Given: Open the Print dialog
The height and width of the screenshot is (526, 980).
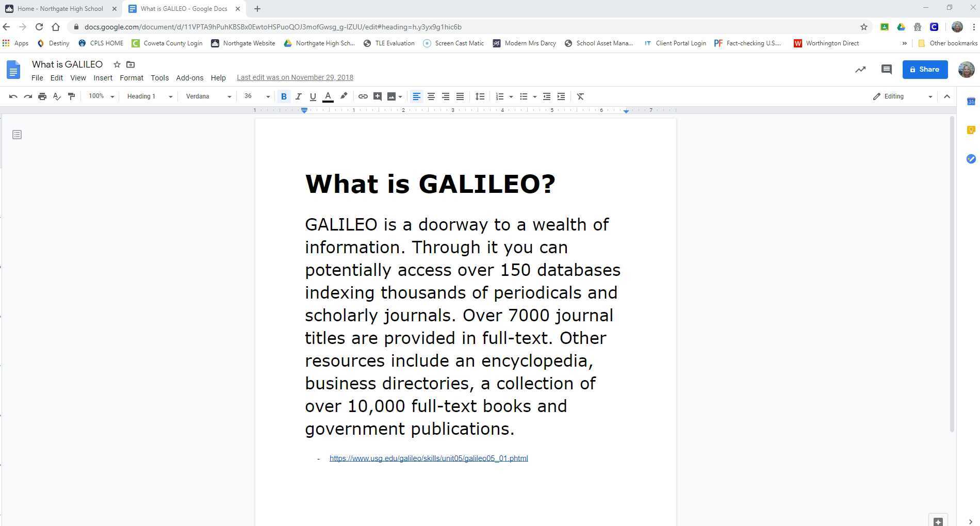Looking at the screenshot, I should (42, 96).
